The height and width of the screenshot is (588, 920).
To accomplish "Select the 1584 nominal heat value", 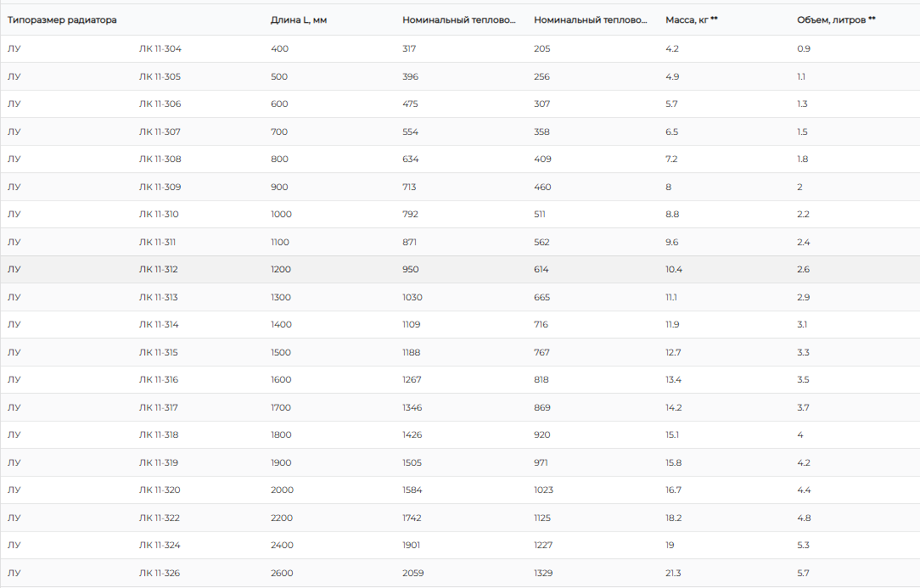I will tap(412, 490).
